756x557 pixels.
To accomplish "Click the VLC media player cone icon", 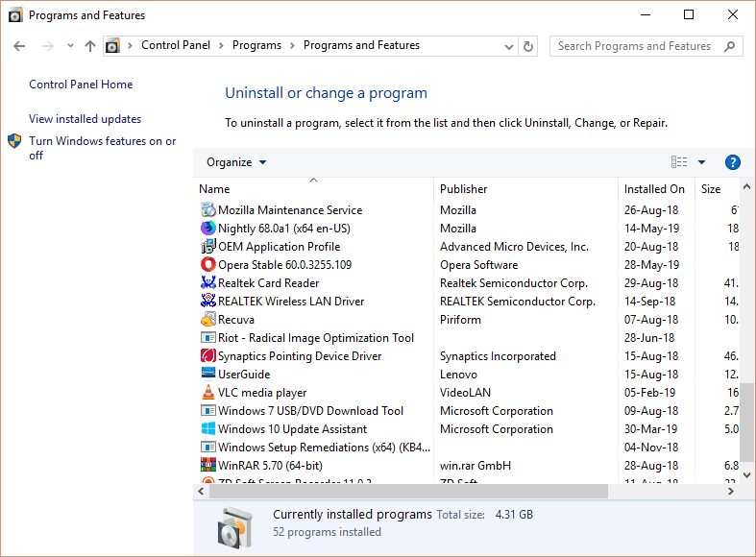I will (x=207, y=392).
